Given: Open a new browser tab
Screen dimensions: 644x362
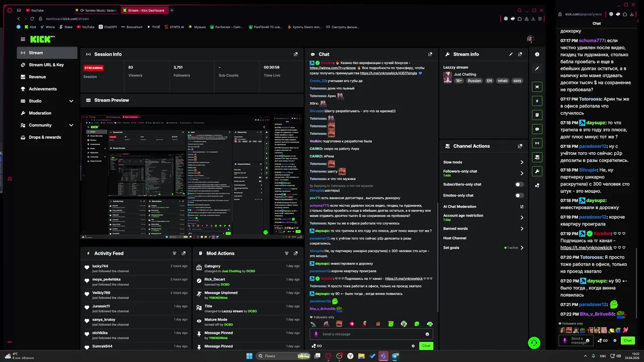Looking at the screenshot, I should tap(172, 10).
